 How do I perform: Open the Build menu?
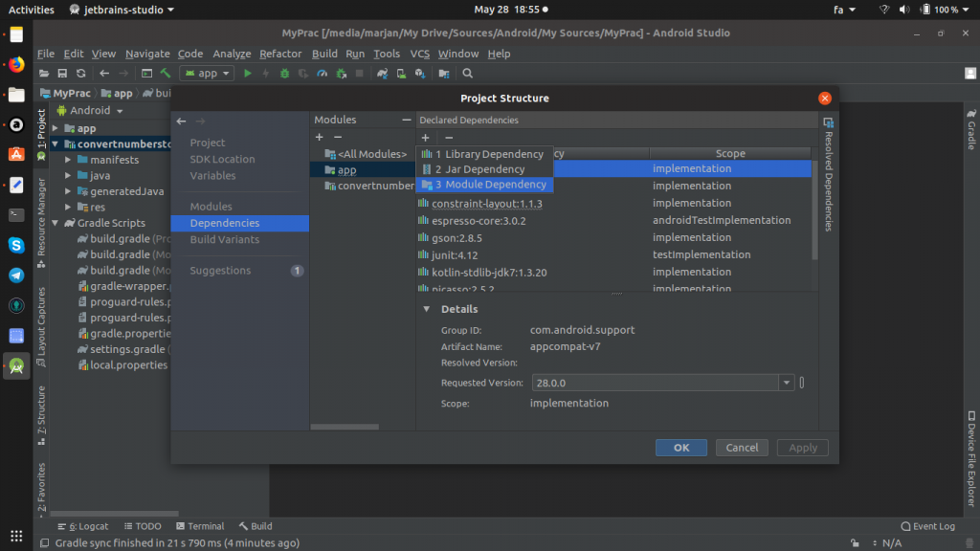tap(324, 54)
